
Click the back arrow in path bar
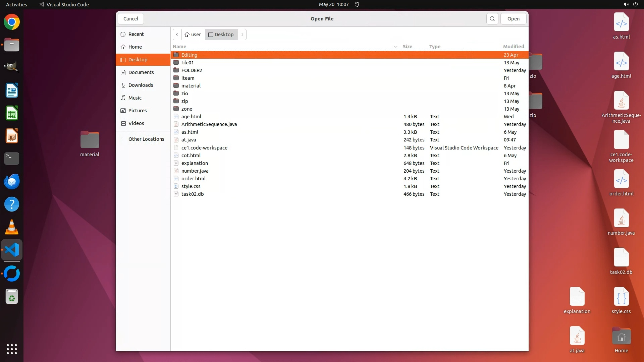[177, 35]
